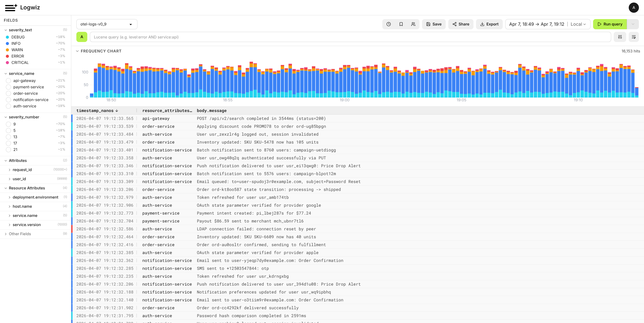Viewport: 644px width, 323px height.
Task: Open the query history clock icon
Action: (x=388, y=24)
